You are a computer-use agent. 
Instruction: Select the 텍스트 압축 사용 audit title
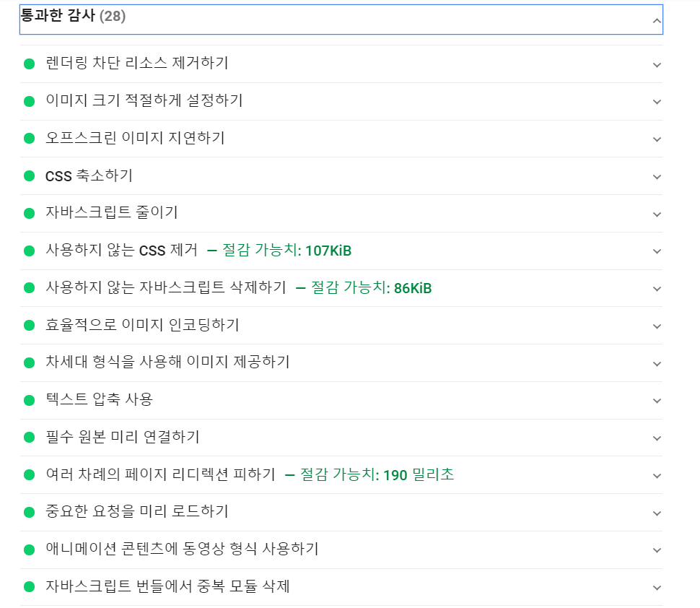click(99, 399)
